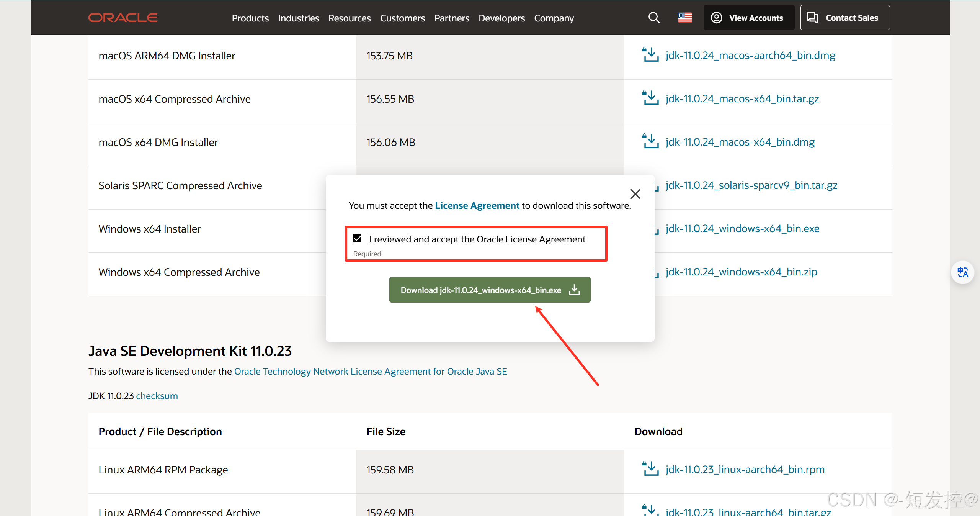Download jdk-11.0.23_linux-aarch64_bin.rpm link
The width and height of the screenshot is (980, 516).
[x=745, y=470]
